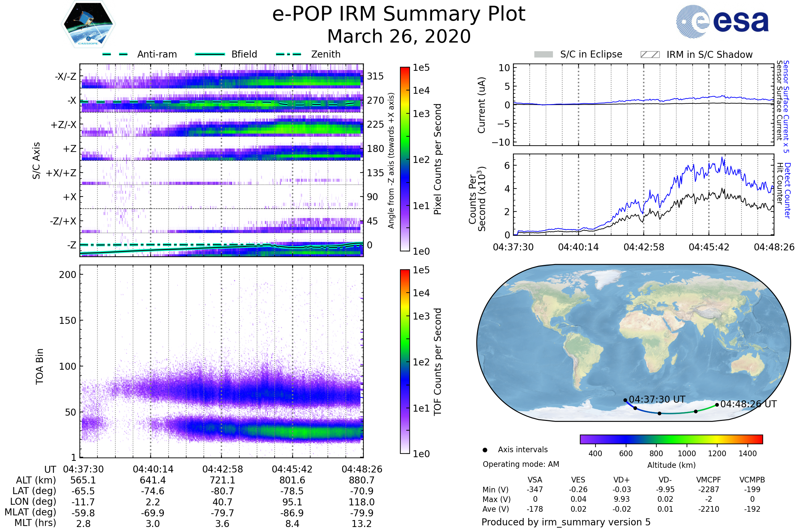Click the 04:48:26 UT end point on the map
The width and height of the screenshot is (798, 532).
(x=717, y=405)
